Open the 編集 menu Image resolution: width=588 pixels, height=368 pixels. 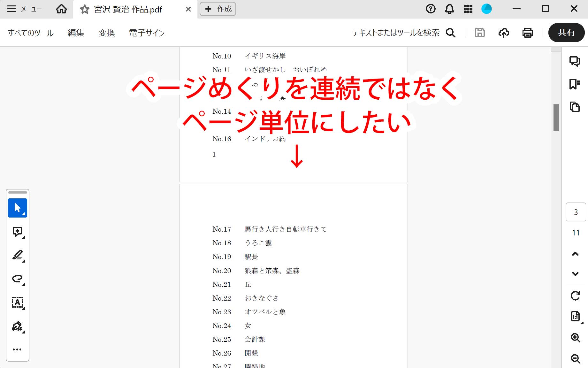[x=76, y=33]
